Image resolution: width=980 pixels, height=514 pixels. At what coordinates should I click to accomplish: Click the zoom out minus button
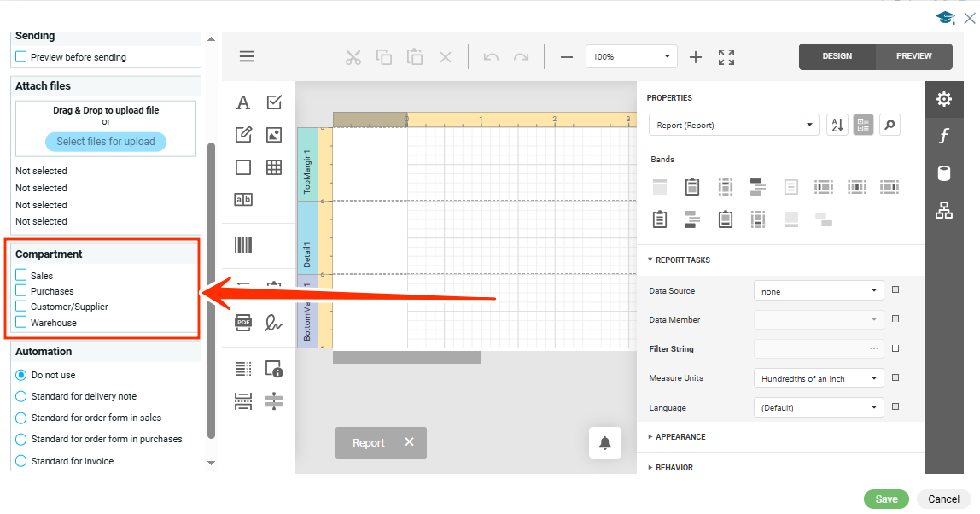tap(567, 57)
